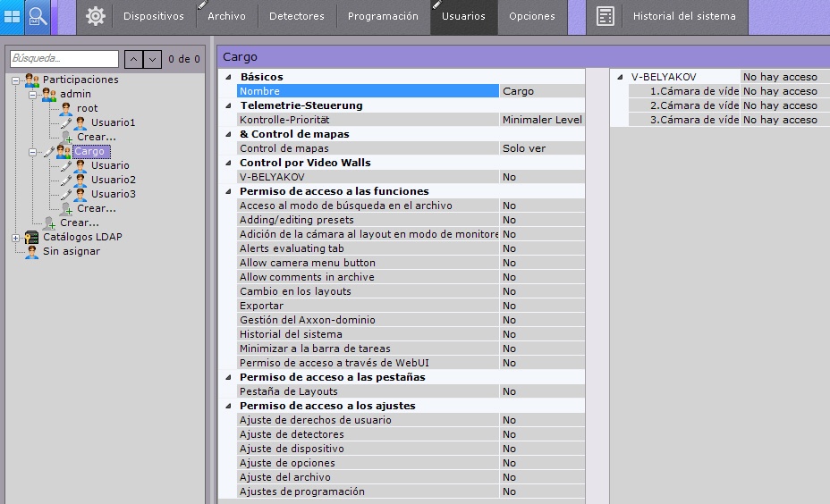
Task: Open Historial del sistema
Action: (x=684, y=16)
